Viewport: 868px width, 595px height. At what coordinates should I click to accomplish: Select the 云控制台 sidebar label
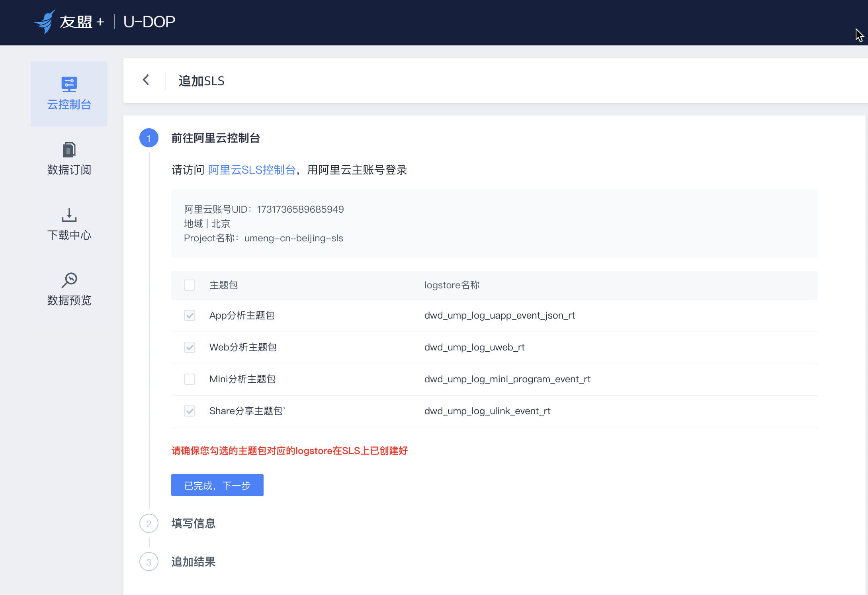(69, 104)
